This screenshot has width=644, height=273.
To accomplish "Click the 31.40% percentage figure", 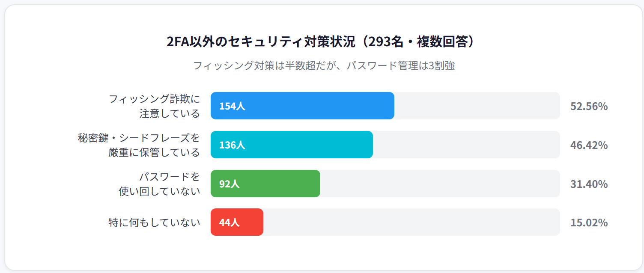I will (x=589, y=184).
